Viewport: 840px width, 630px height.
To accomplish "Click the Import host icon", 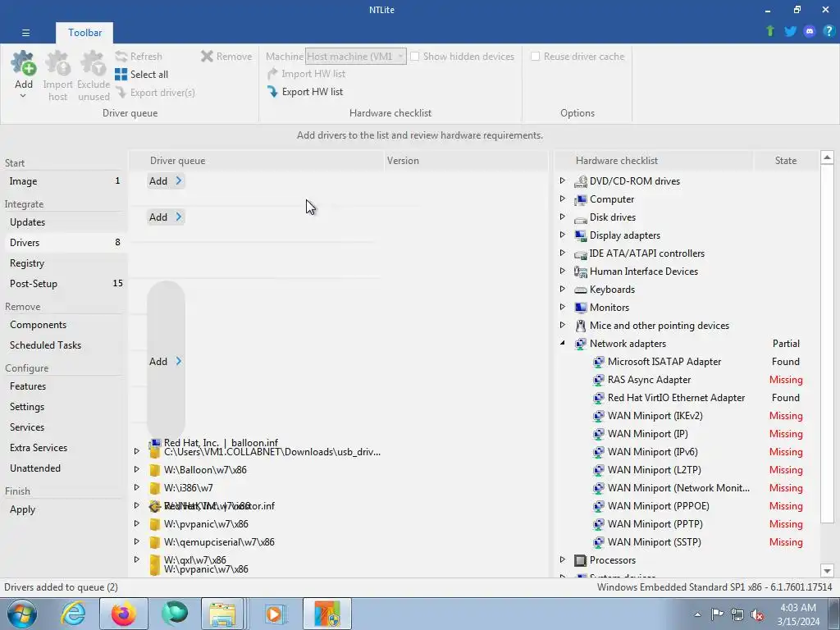I will click(58, 63).
